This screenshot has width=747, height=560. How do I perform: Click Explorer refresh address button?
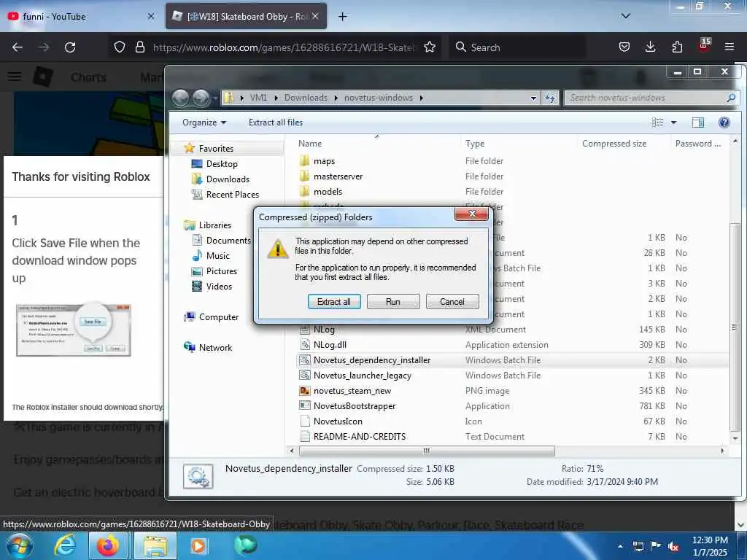click(550, 98)
